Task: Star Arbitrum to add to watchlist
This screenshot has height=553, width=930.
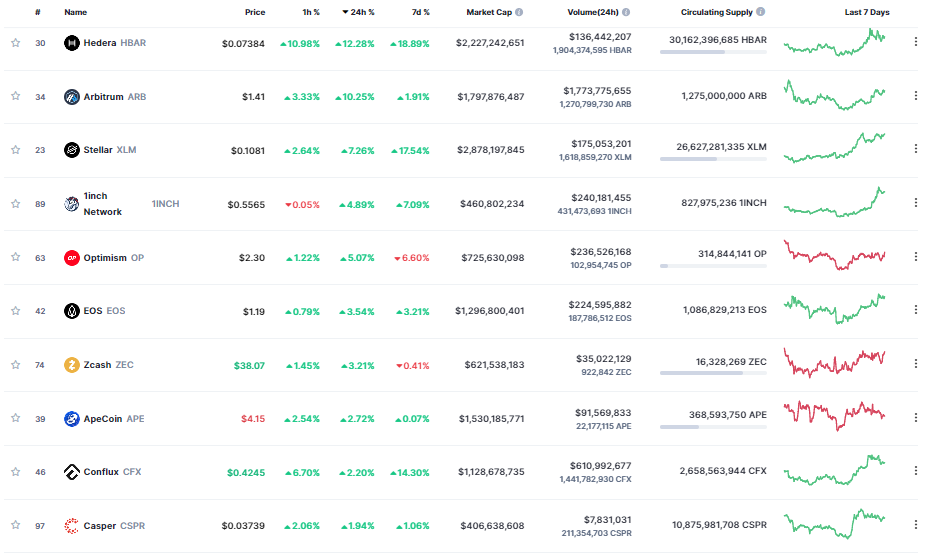Action: click(x=15, y=96)
